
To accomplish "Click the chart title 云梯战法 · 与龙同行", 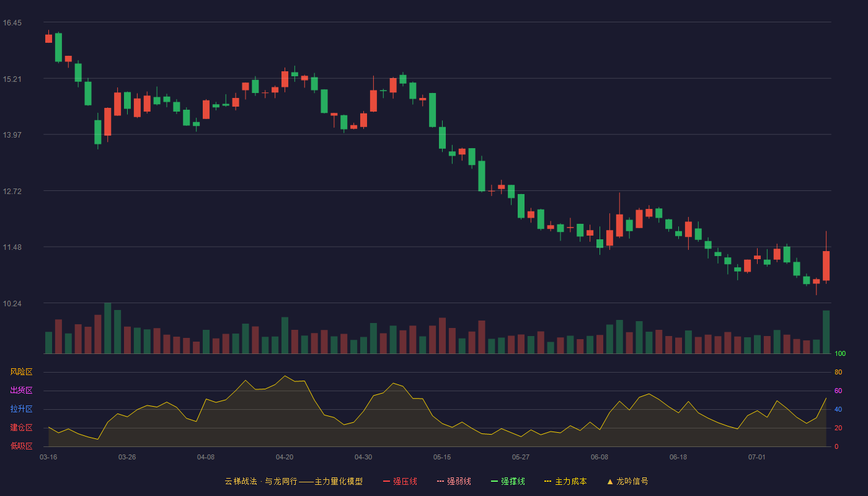I will coord(261,481).
